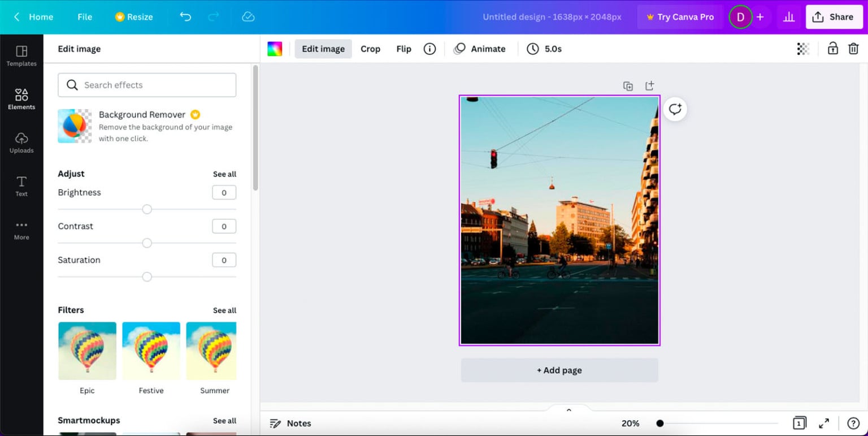Image resolution: width=868 pixels, height=436 pixels.
Task: Open the rainbow color picker swatch
Action: pyautogui.click(x=275, y=49)
